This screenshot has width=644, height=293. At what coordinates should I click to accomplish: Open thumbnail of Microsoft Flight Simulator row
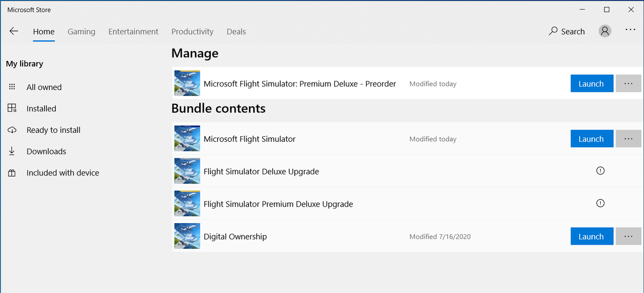click(x=187, y=139)
